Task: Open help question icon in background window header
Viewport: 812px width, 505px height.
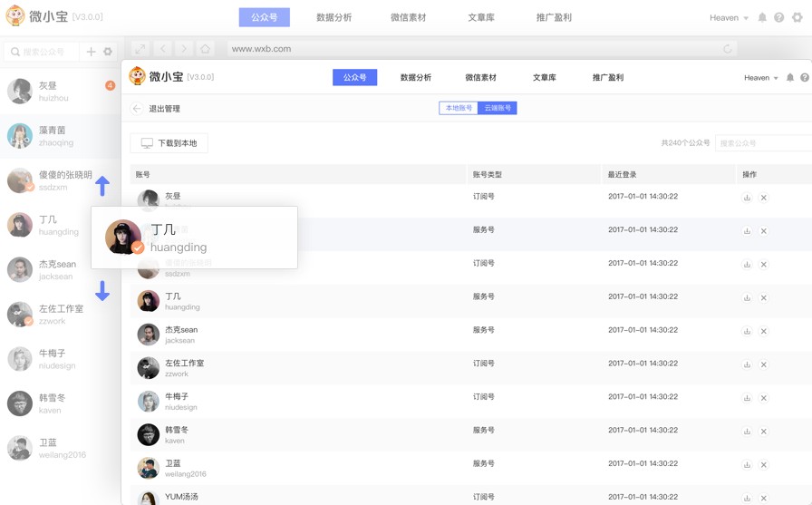Action: pos(778,17)
